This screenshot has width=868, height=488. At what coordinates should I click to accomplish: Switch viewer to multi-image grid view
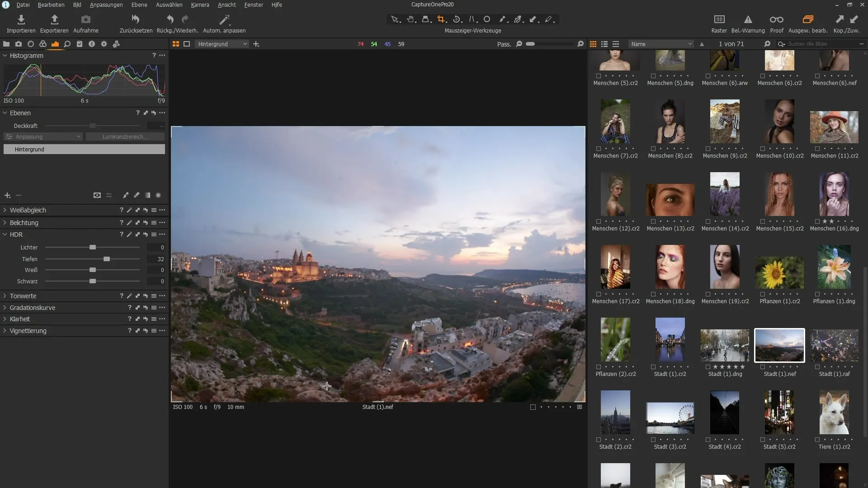[x=176, y=44]
